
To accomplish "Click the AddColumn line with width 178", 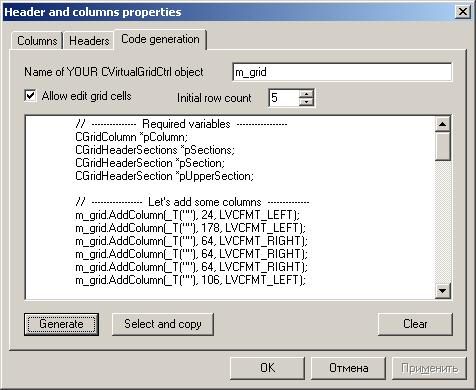I will pyautogui.click(x=190, y=228).
